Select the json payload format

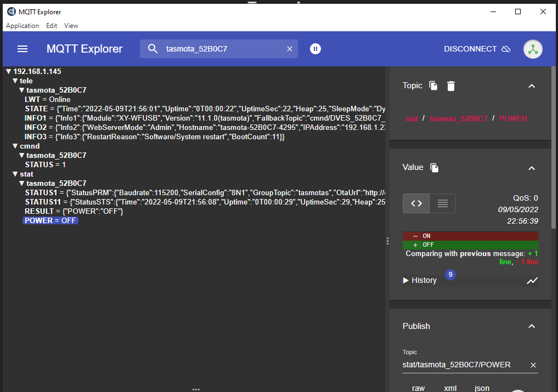pyautogui.click(x=482, y=388)
